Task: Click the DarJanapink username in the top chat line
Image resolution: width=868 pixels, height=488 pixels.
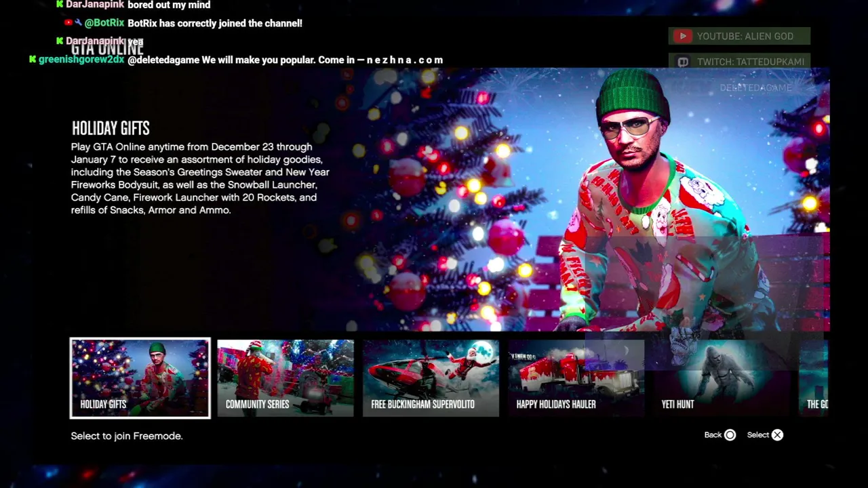Action: (95, 5)
